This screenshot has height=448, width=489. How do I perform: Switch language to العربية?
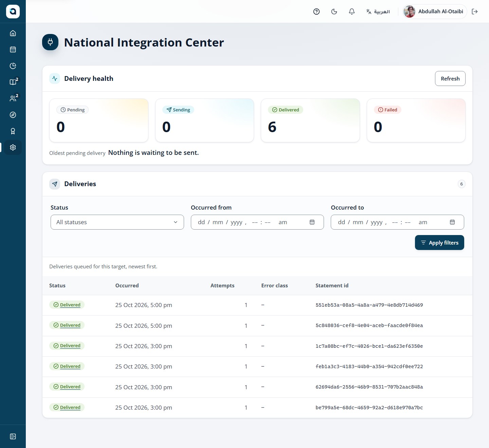coord(378,12)
